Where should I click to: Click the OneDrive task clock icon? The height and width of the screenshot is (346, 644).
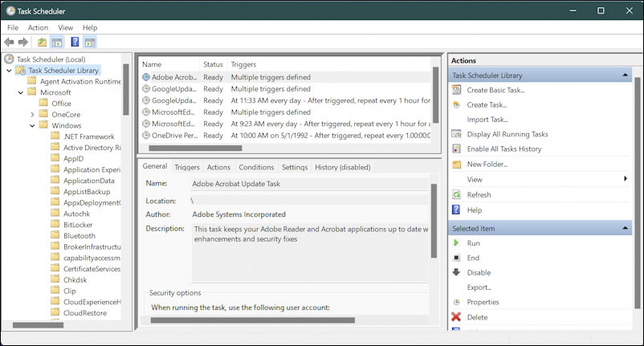pyautogui.click(x=146, y=135)
